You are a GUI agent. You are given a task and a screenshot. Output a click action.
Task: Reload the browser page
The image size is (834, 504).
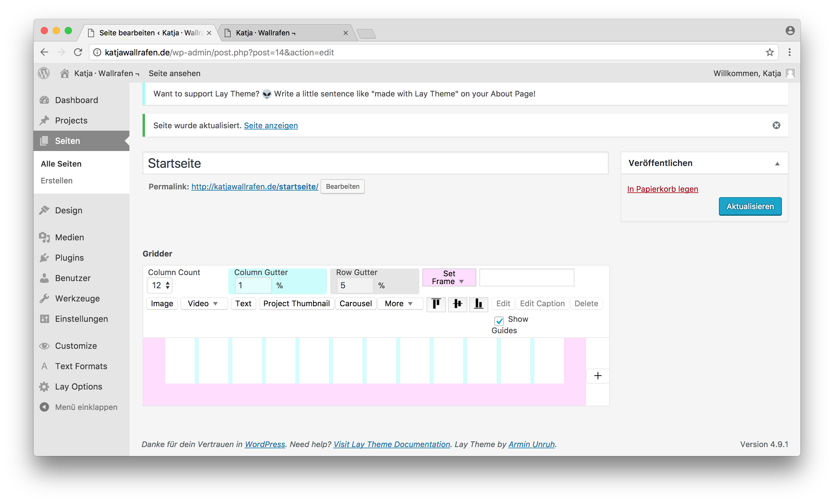[x=78, y=52]
